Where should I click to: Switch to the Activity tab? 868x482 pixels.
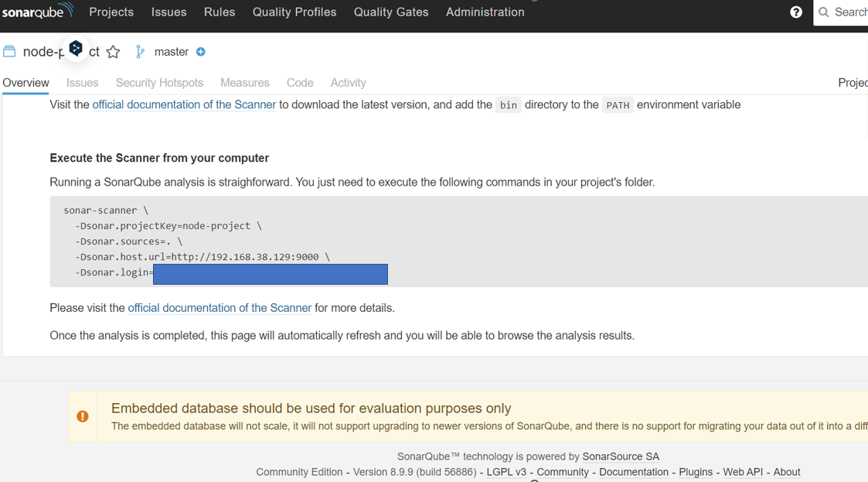tap(348, 83)
